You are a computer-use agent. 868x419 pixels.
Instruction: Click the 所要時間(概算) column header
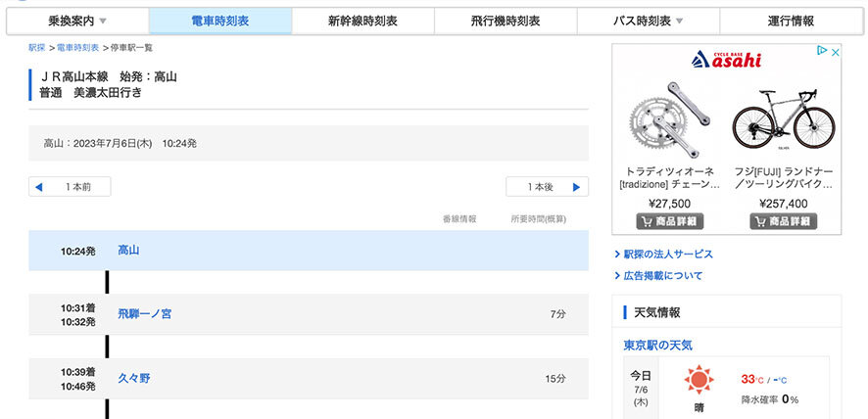coord(539,219)
